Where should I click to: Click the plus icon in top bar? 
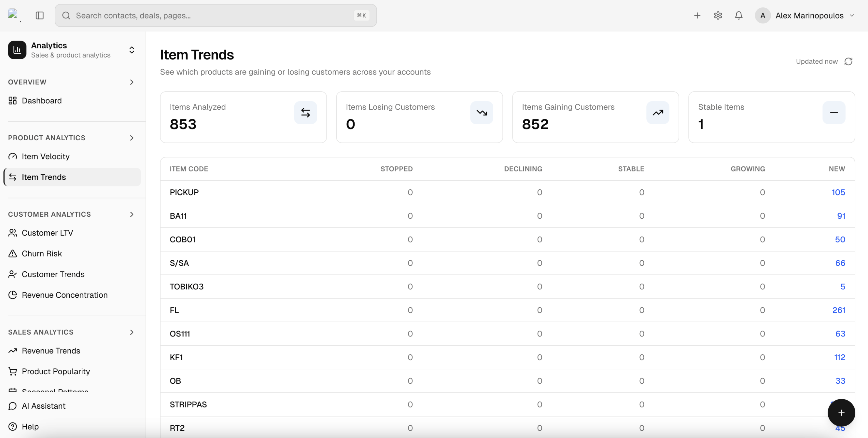click(x=697, y=16)
